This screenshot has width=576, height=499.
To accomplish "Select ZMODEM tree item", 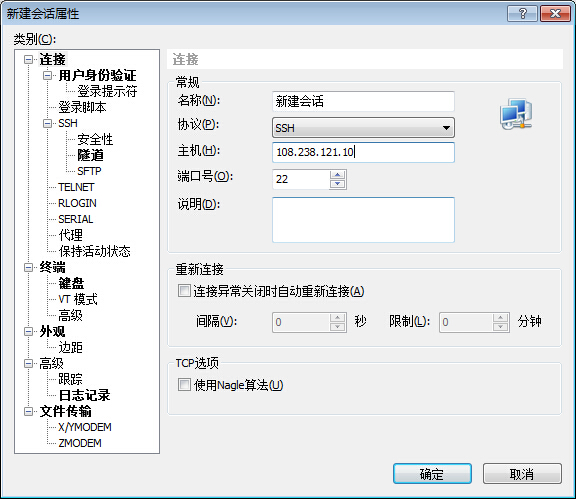I will click(80, 443).
